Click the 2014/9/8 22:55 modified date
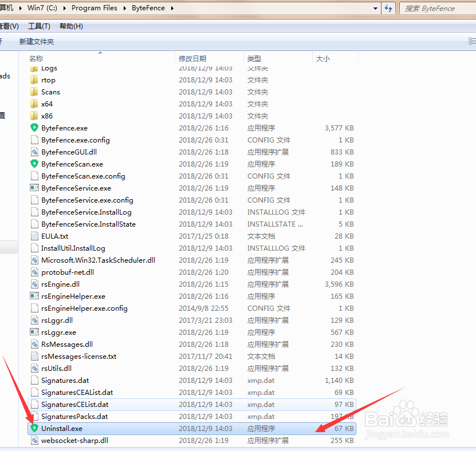 203,308
